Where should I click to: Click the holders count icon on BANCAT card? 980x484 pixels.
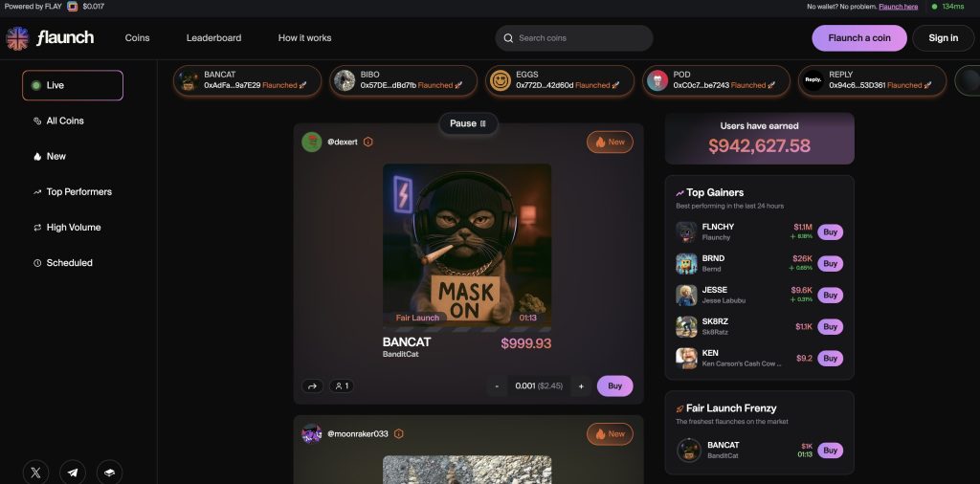(x=342, y=385)
